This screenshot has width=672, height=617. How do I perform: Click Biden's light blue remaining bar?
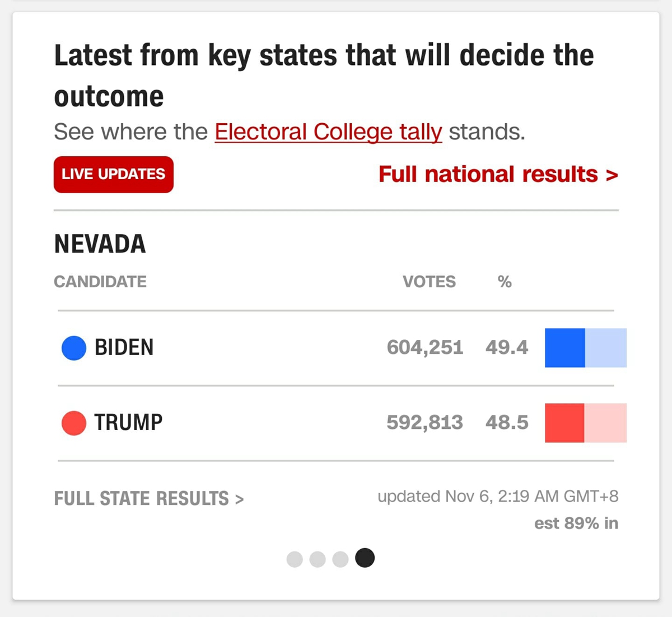point(606,348)
